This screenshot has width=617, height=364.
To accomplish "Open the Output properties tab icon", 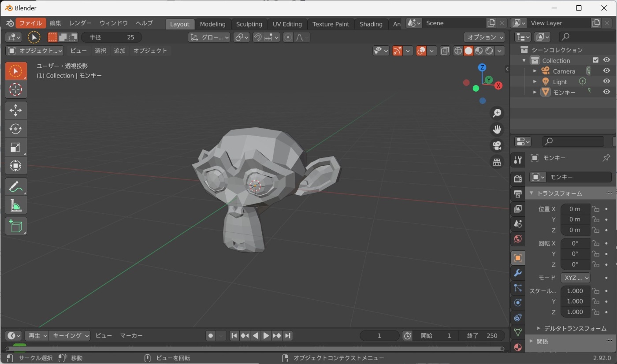I will (518, 193).
